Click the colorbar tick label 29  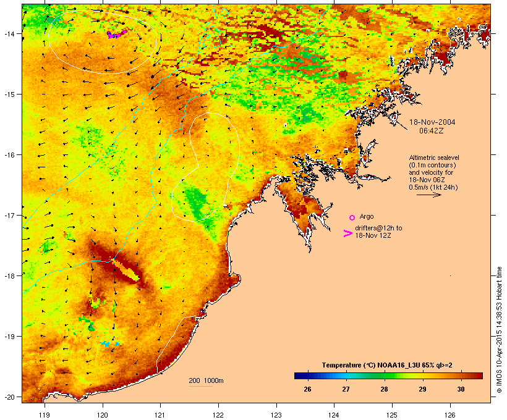[x=423, y=389]
